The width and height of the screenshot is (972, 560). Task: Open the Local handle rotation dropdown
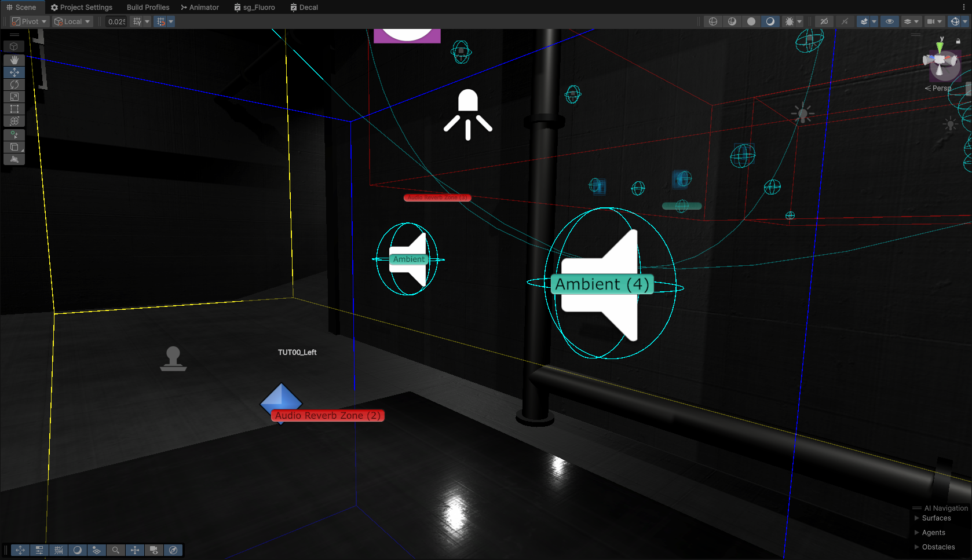(x=72, y=21)
